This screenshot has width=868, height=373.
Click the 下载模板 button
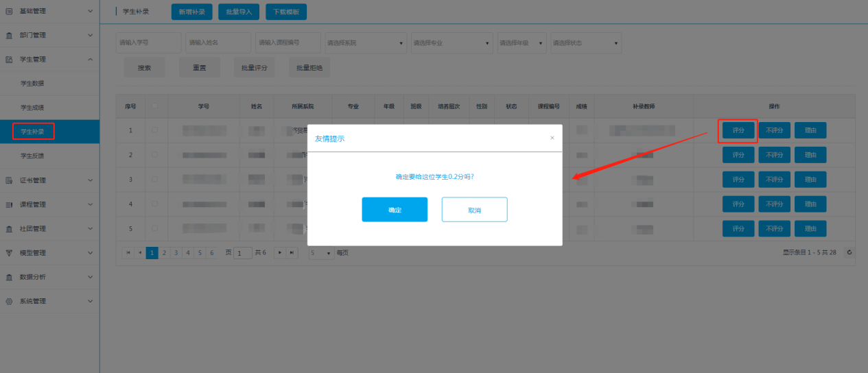tap(286, 12)
